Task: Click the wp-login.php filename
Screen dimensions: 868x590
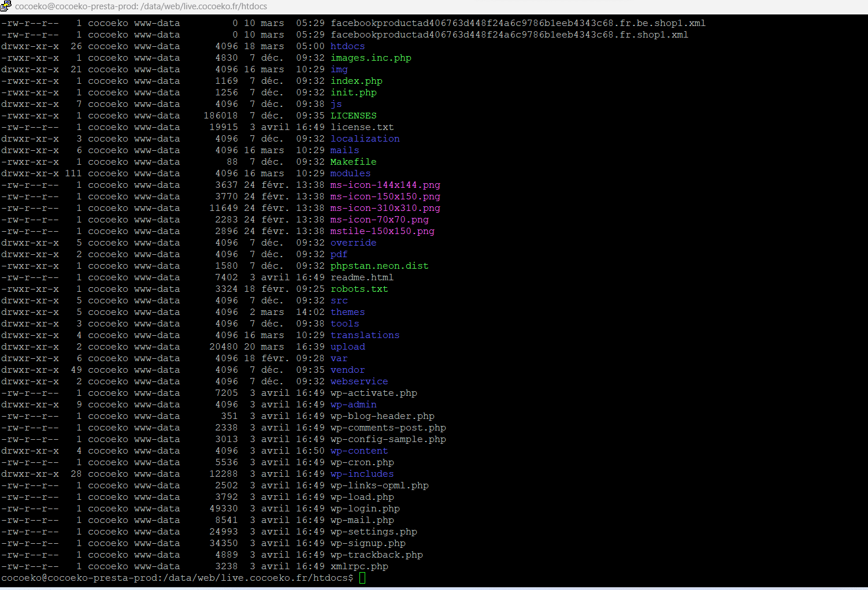Action: pos(365,509)
